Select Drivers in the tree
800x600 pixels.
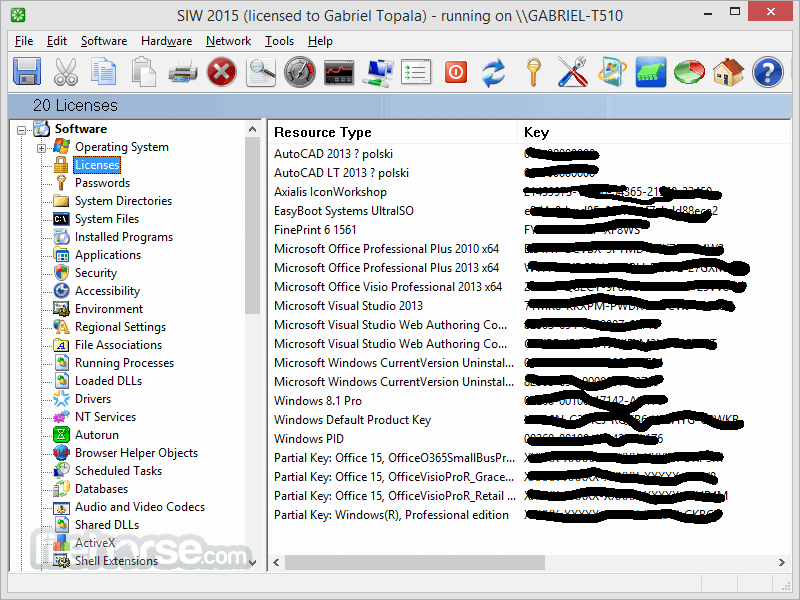pos(93,398)
